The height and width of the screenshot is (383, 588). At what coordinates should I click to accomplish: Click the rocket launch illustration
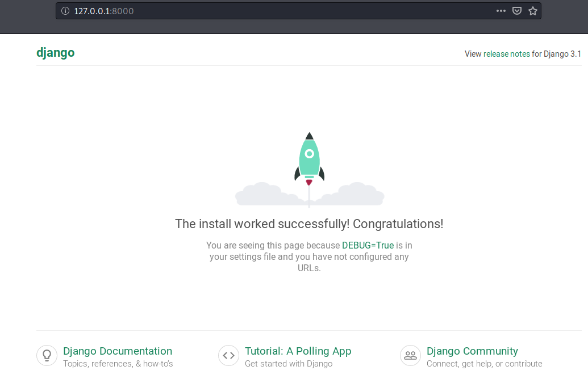tap(310, 170)
